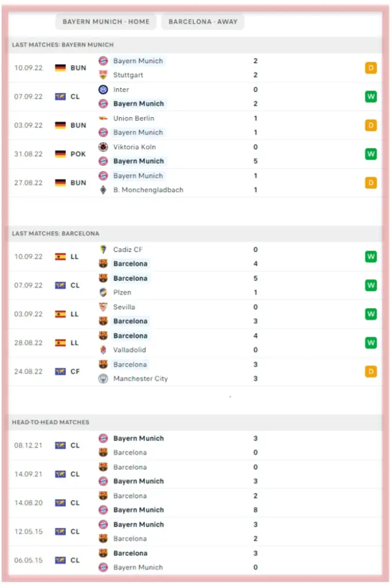Image resolution: width=392 pixels, height=584 pixels.
Task: Click the Plzen club crest icon
Action: 103,293
